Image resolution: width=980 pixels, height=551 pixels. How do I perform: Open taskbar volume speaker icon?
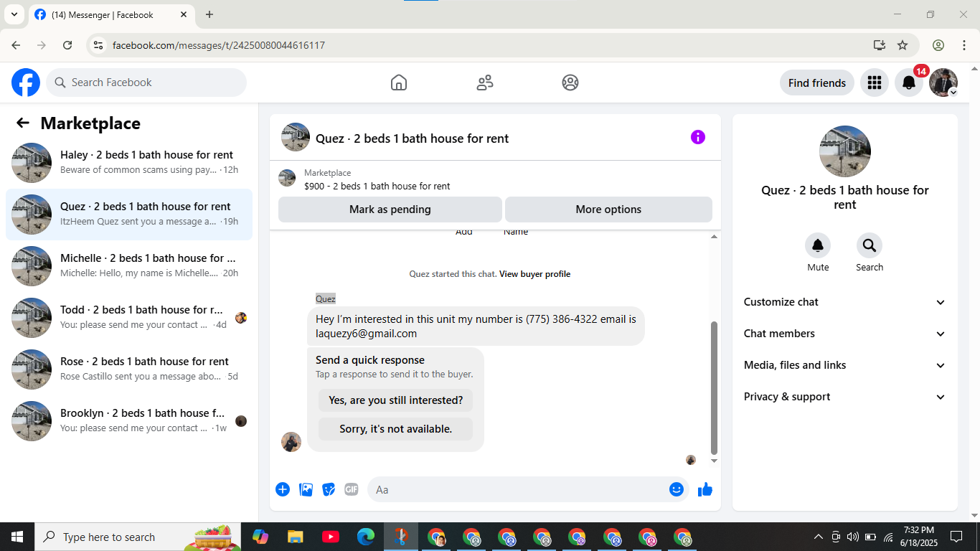tap(853, 537)
